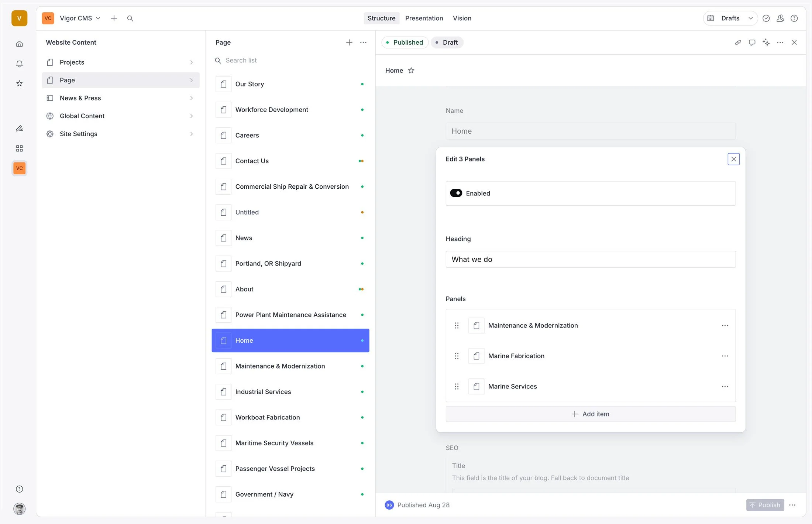The height and width of the screenshot is (524, 812).
Task: Switch to the Draft version chip
Action: (x=447, y=42)
